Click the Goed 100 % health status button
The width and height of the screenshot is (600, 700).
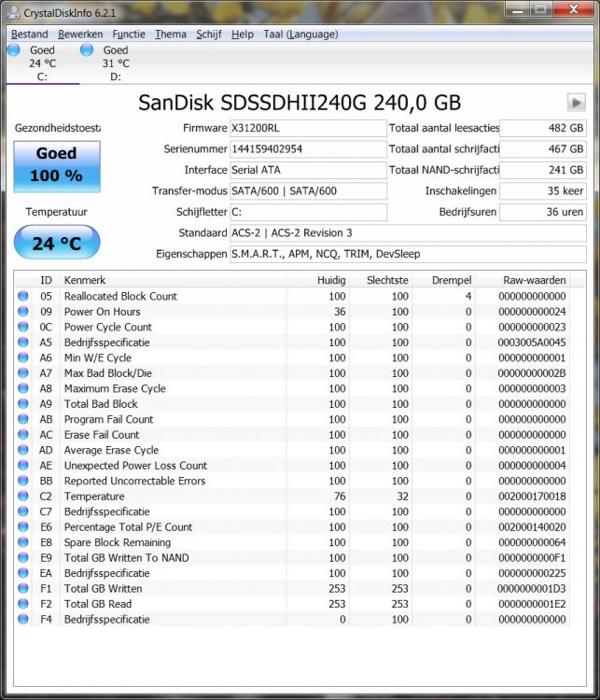[57, 166]
